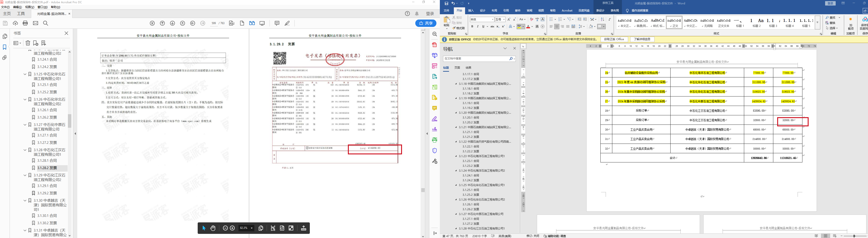Toggle bold formatting in Word
Image resolution: width=868 pixels, height=238 pixels.
472,27
